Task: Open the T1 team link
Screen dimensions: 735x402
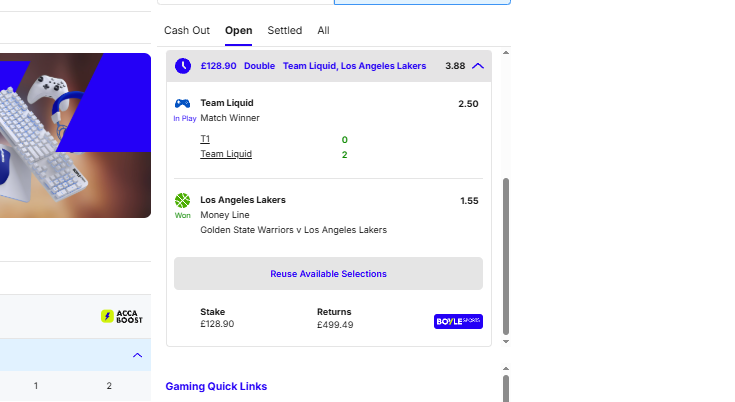Action: (x=205, y=139)
